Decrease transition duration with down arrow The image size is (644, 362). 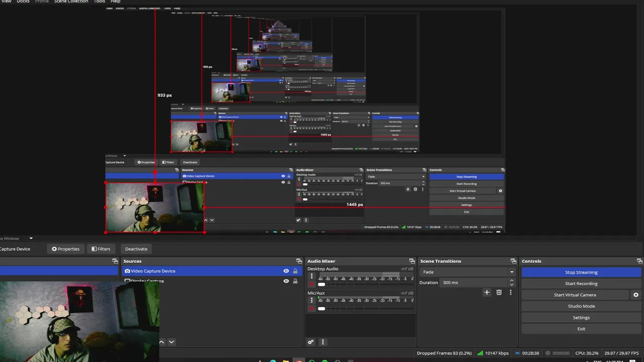(x=512, y=285)
